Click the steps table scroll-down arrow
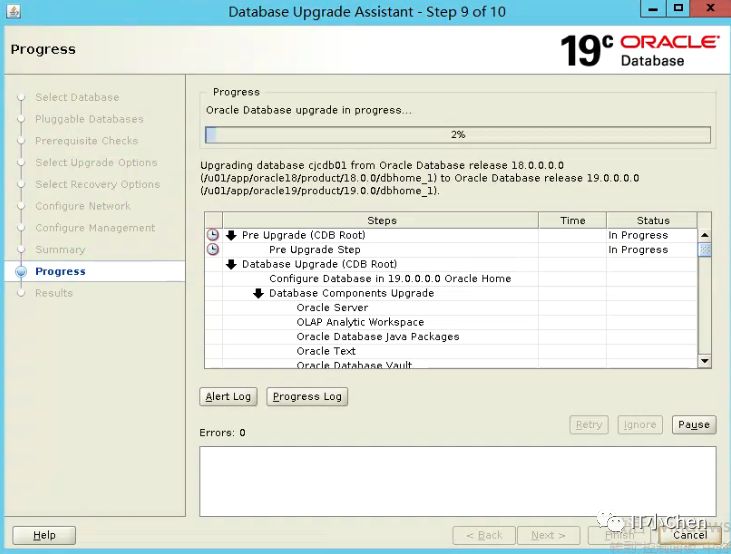731x554 pixels. coord(704,361)
